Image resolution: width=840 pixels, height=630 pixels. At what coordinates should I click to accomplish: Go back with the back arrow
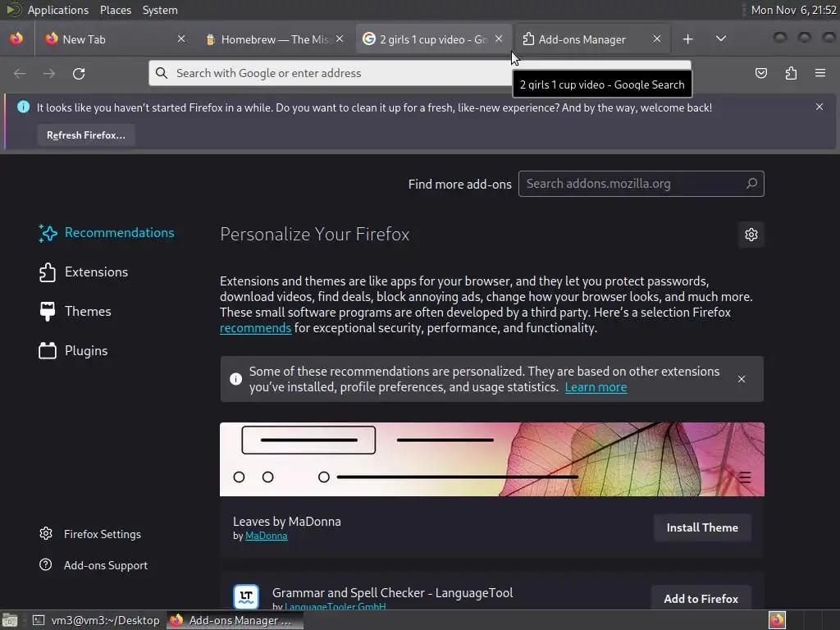click(20, 73)
